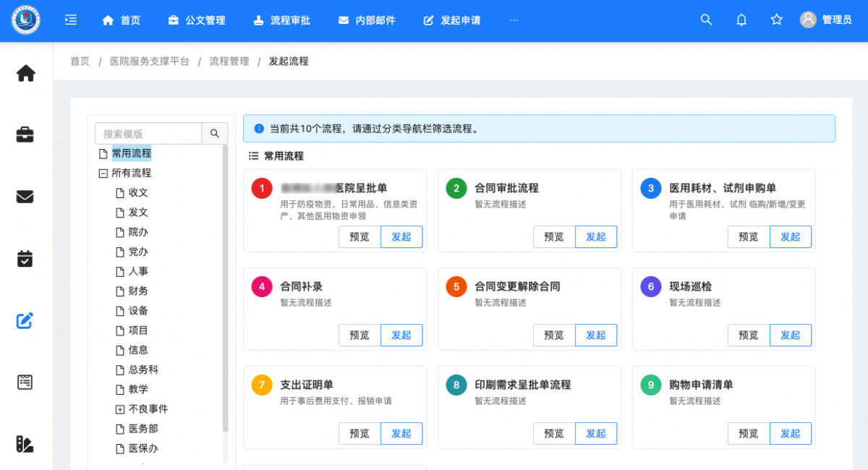Open the envelope mail icon in the left sidebar
This screenshot has width=868, height=470.
coord(26,197)
